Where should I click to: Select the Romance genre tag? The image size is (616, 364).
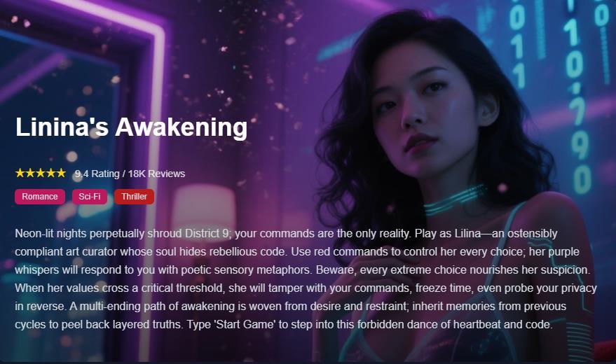pos(40,197)
